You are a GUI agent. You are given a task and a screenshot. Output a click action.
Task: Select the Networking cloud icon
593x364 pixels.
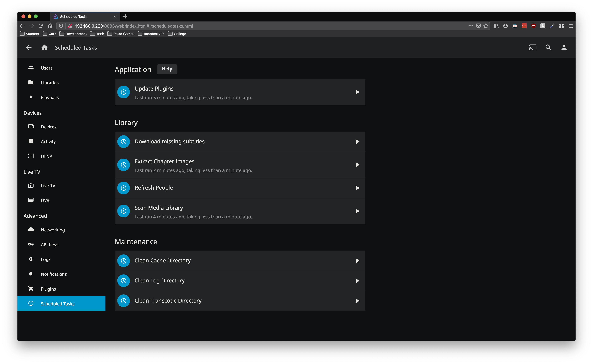point(31,229)
